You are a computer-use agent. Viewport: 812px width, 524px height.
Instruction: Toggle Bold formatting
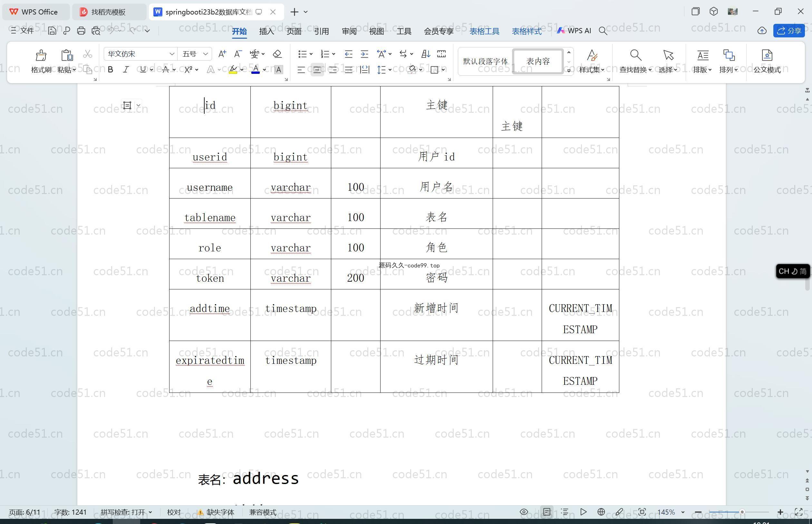pyautogui.click(x=110, y=69)
